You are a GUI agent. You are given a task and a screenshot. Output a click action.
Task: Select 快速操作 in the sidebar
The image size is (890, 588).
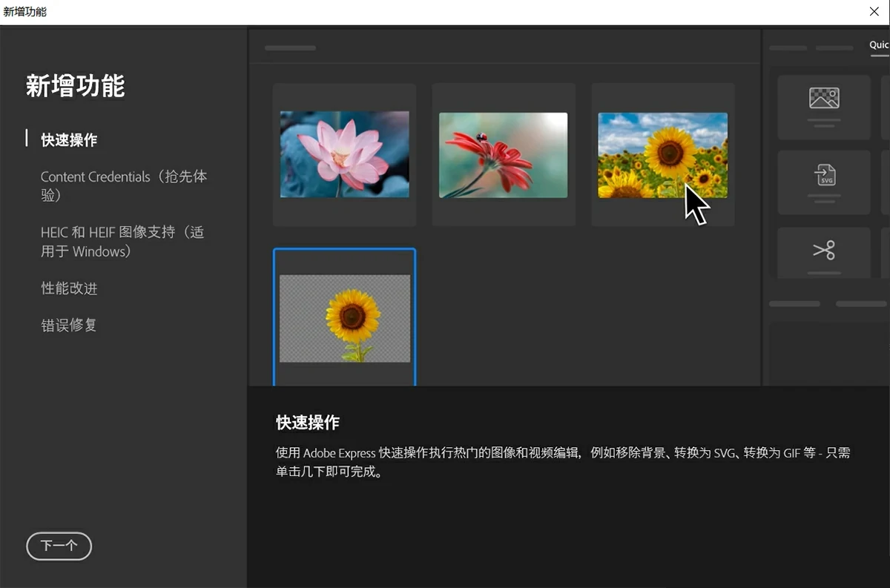69,140
